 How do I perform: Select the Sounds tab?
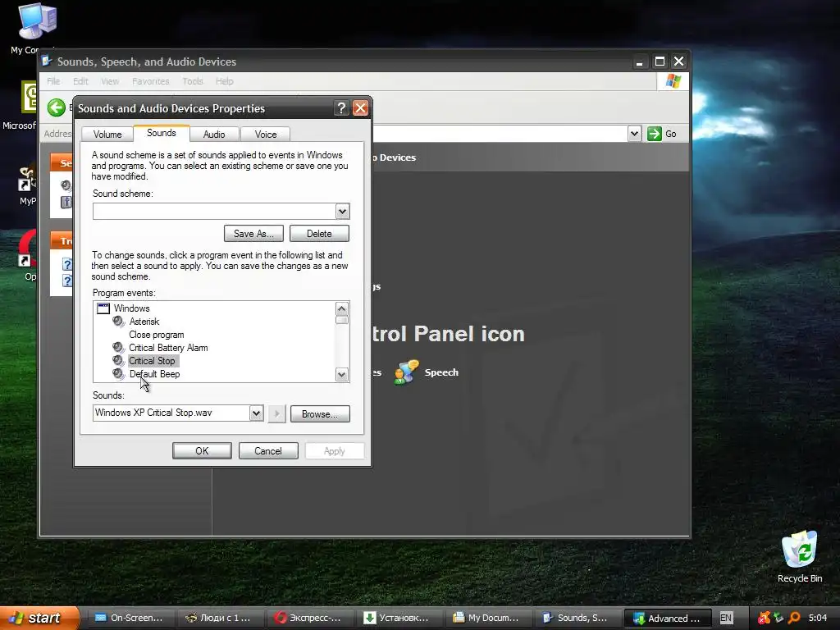pyautogui.click(x=162, y=133)
